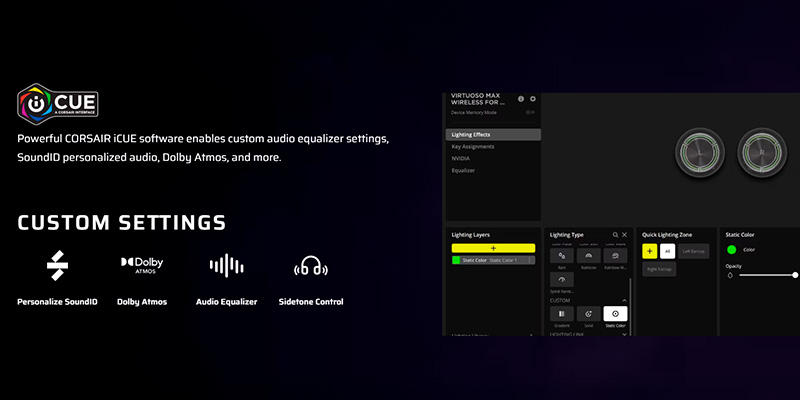800x400 pixels.
Task: Click the right earcup image
Action: point(762,153)
